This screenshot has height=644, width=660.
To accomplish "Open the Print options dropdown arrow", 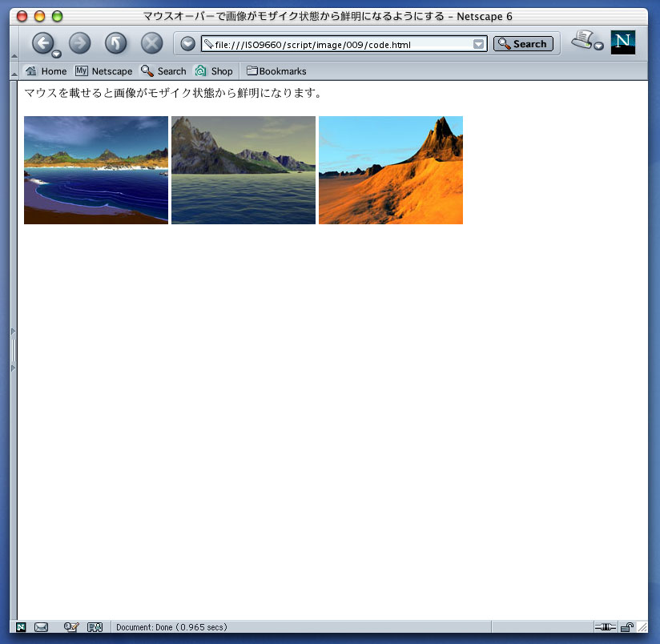I will tap(598, 46).
